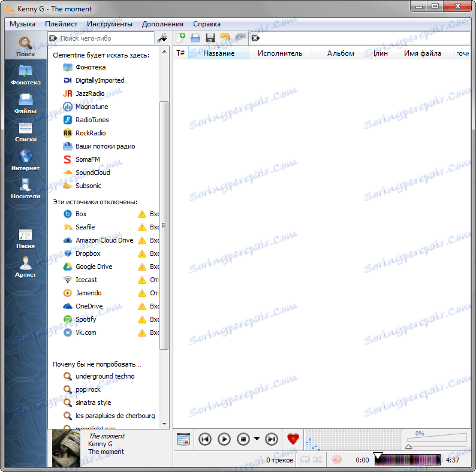This screenshot has height=472, width=476.
Task: Select RockRadio search source
Action: click(x=84, y=133)
